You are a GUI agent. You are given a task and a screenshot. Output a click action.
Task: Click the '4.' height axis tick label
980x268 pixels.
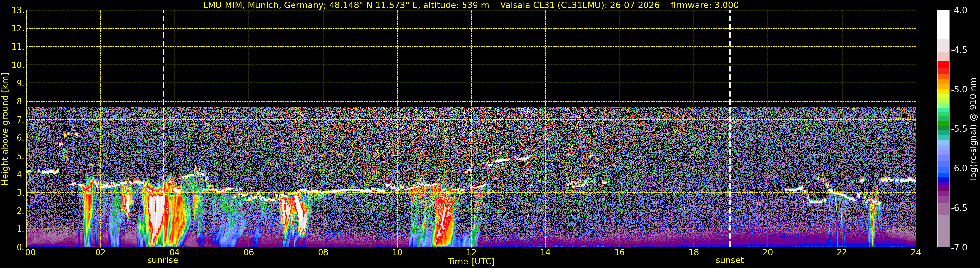pyautogui.click(x=20, y=175)
